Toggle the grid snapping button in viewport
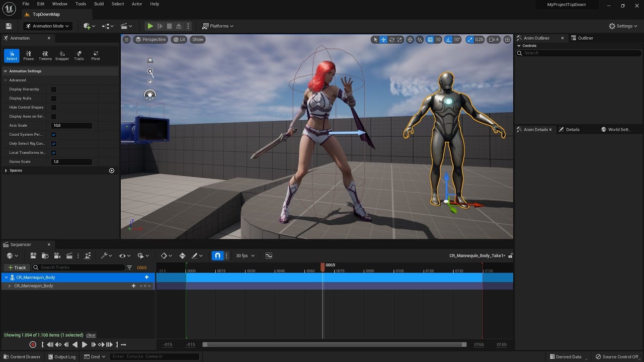Image resolution: width=644 pixels, height=362 pixels. 430,40
